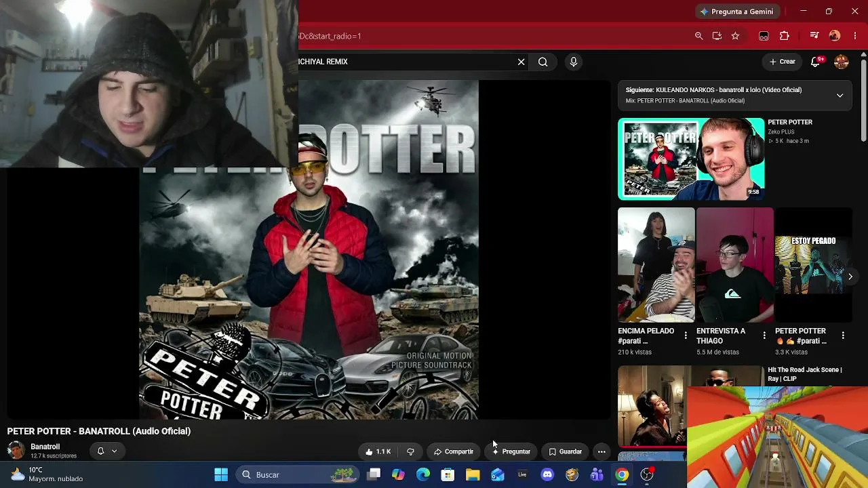The height and width of the screenshot is (488, 868).
Task: Bookmark this page with the star icon
Action: click(x=735, y=36)
